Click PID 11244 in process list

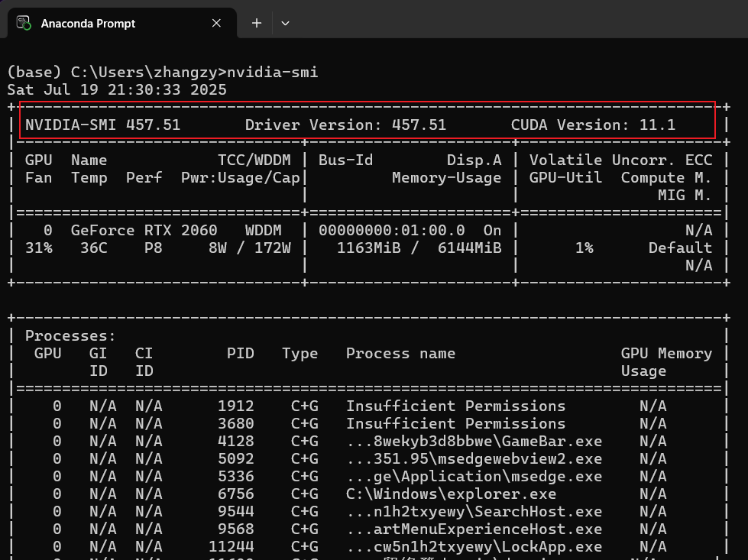point(232,547)
